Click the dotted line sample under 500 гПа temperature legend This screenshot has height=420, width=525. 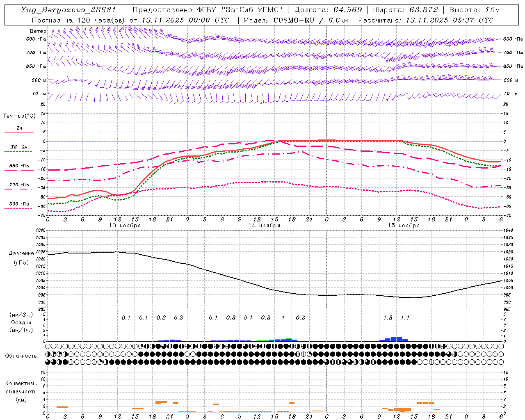[x=19, y=208]
